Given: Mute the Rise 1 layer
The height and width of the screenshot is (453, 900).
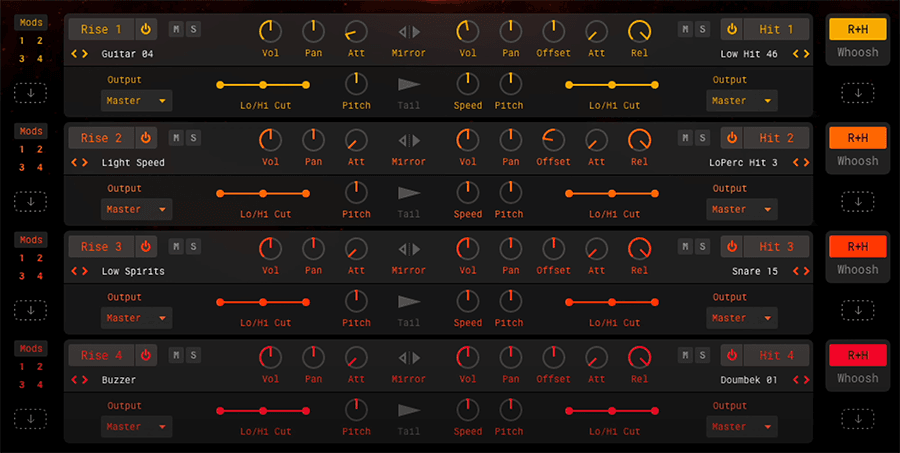Looking at the screenshot, I should coord(176,29).
